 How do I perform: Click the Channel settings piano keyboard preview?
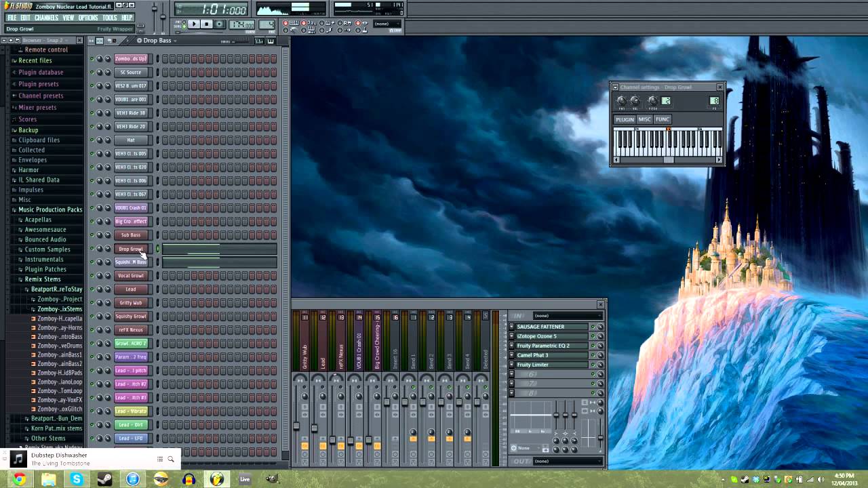pyautogui.click(x=668, y=142)
